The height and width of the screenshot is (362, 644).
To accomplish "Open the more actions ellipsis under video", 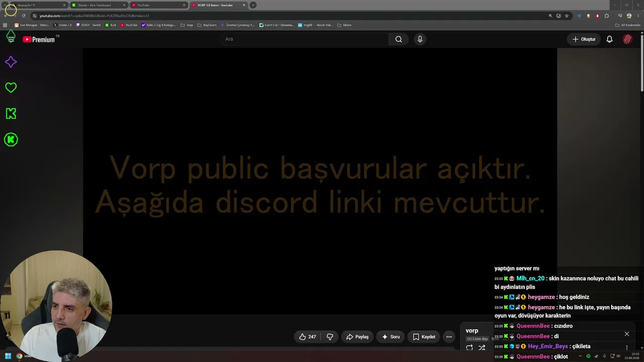I will 449,337.
